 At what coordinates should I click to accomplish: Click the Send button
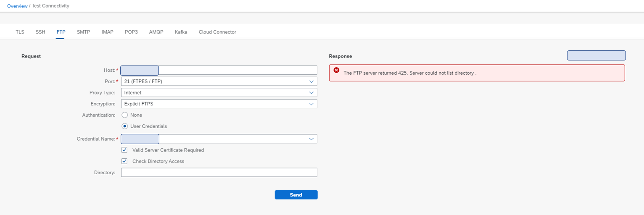coord(296,195)
